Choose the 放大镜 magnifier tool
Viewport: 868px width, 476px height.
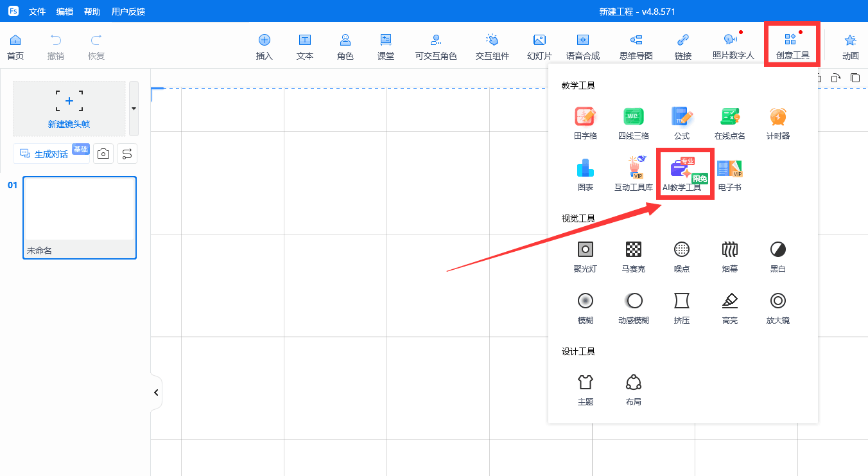click(777, 301)
